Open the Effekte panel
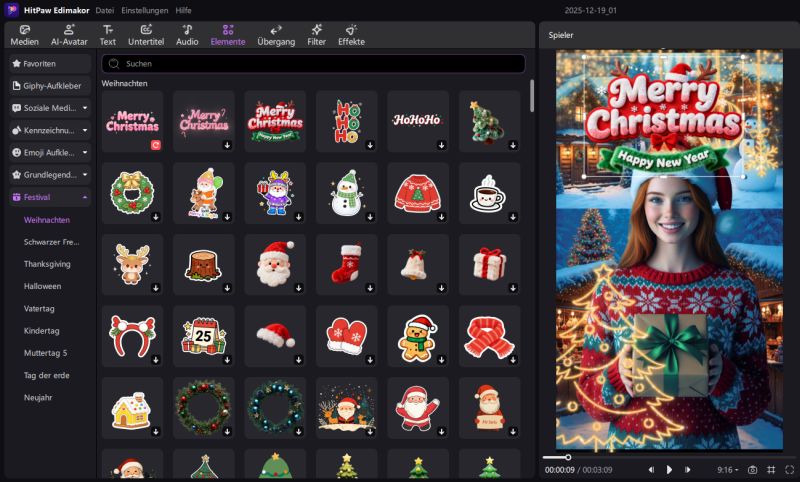800x482 pixels. (x=351, y=35)
